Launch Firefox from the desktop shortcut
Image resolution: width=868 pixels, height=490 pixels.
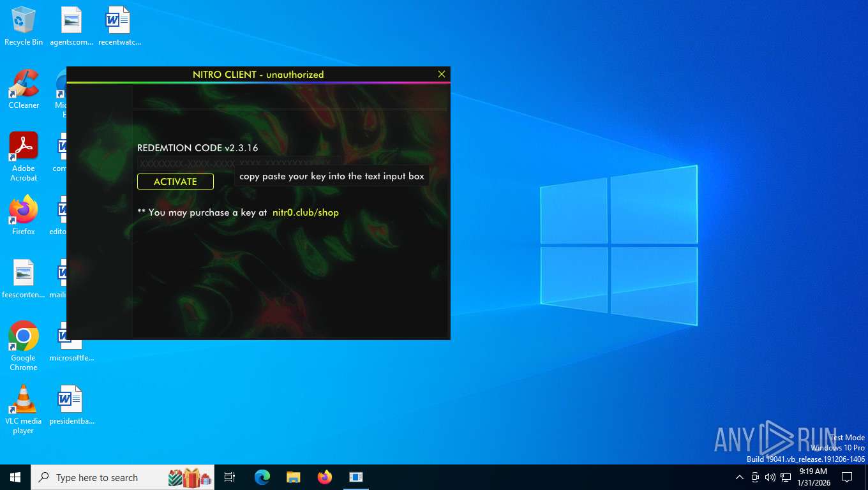24,216
